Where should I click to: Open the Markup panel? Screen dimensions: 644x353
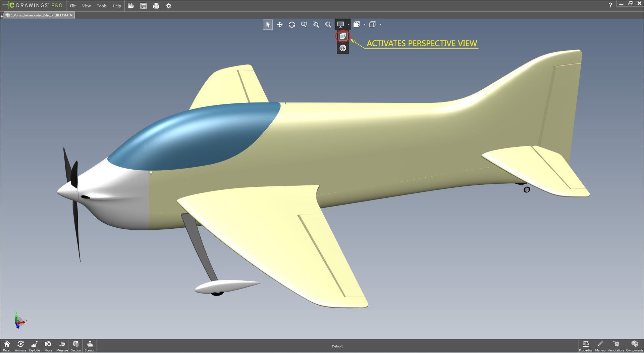(600, 346)
